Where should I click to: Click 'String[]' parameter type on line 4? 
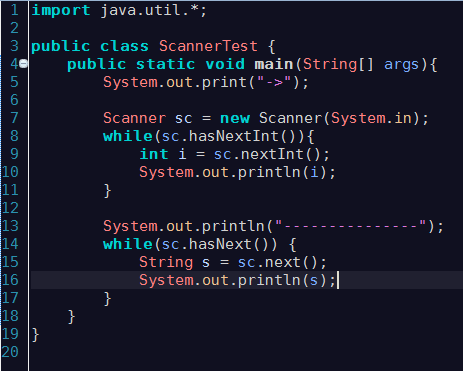point(338,65)
